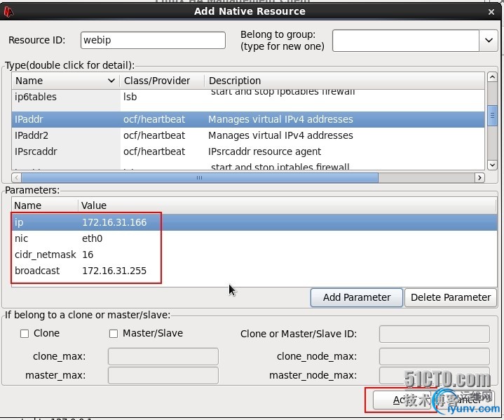Click the clone_max input field
This screenshot has width=504, height=420.
[163, 356]
